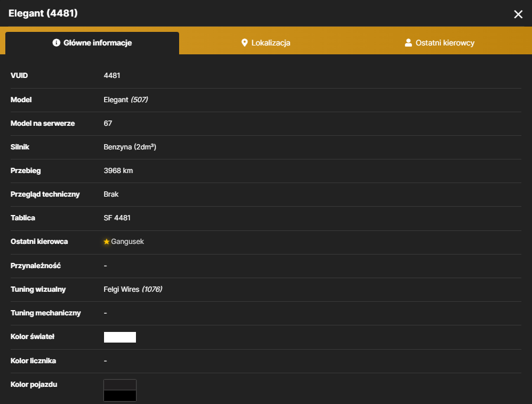Close the Elegant (4481) dialog

[x=518, y=14]
